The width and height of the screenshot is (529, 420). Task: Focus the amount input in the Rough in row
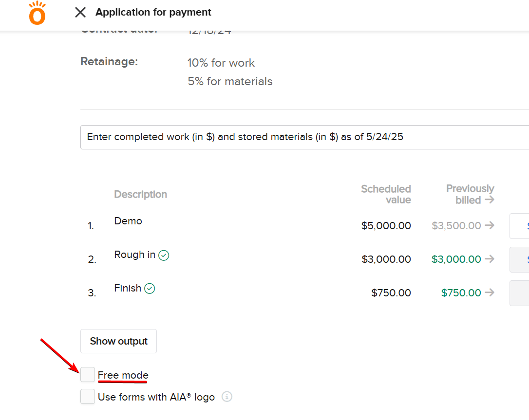click(519, 259)
